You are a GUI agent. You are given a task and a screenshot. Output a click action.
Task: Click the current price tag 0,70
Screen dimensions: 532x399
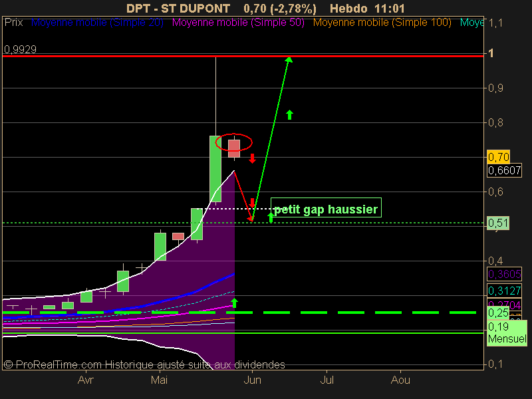coord(498,157)
